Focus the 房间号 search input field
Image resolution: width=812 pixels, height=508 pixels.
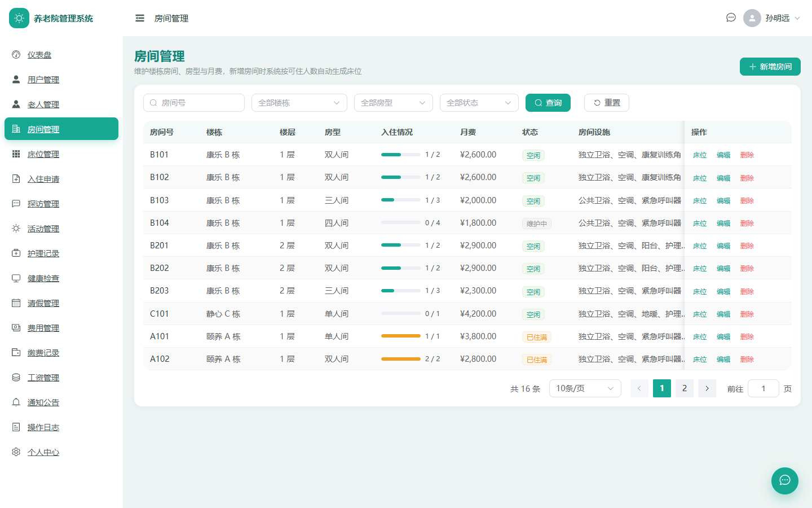[194, 103]
